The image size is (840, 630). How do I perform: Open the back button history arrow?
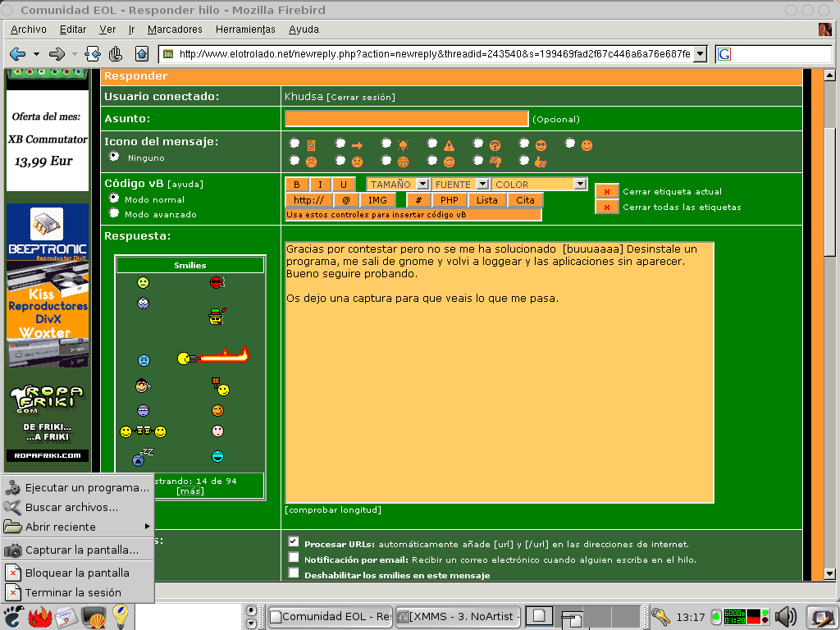(36, 54)
